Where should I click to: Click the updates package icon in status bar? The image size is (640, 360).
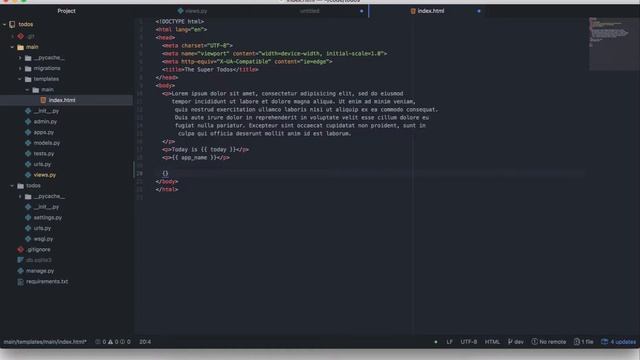coord(604,342)
